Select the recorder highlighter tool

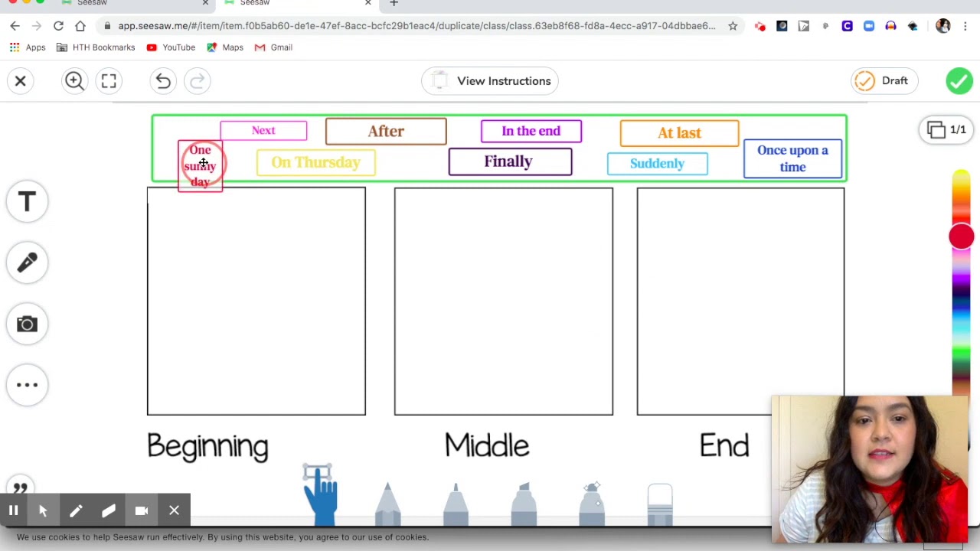pyautogui.click(x=109, y=510)
